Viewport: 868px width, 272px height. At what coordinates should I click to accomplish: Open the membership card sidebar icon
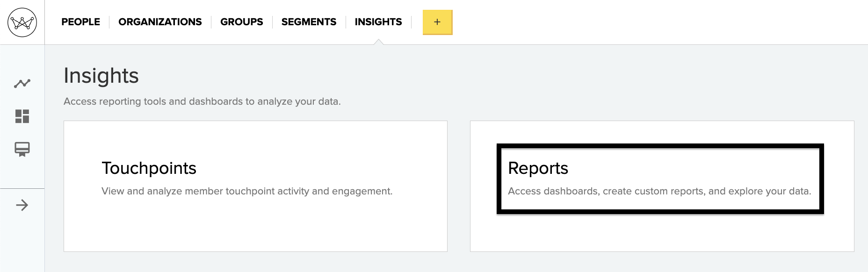pyautogui.click(x=22, y=149)
